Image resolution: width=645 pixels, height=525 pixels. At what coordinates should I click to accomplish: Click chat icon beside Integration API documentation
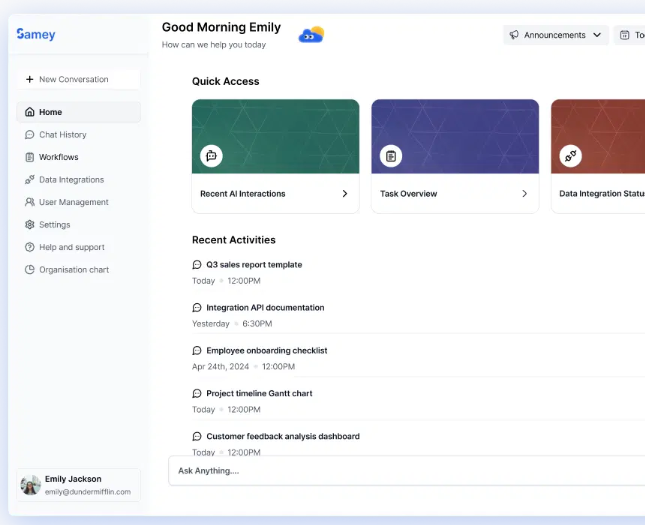click(197, 307)
